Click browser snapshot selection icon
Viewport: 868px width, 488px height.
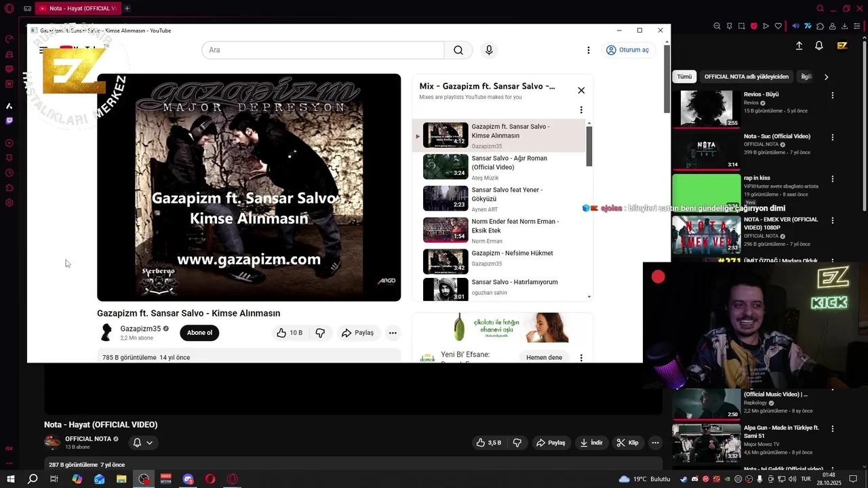tap(741, 26)
